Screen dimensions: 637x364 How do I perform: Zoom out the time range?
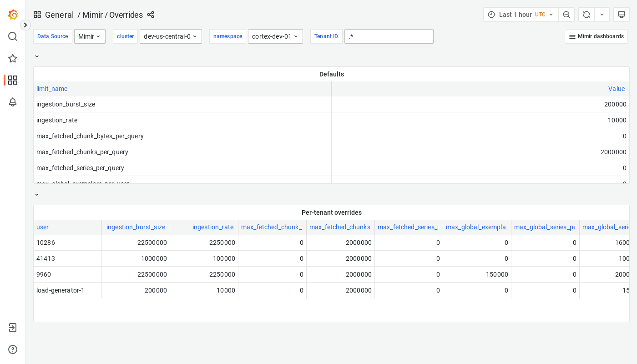(566, 15)
